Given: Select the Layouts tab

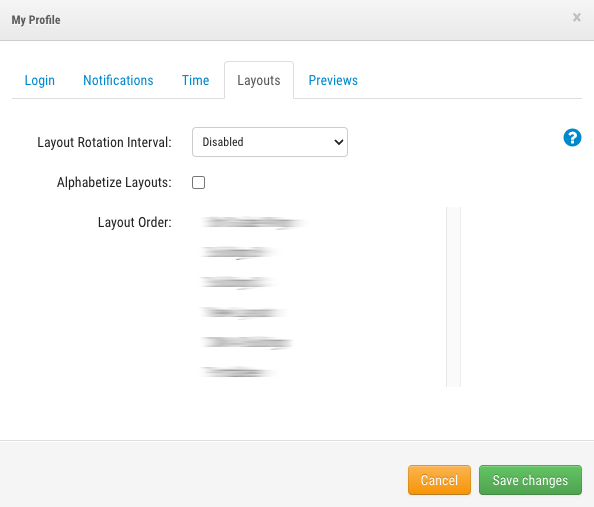Looking at the screenshot, I should pyautogui.click(x=259, y=80).
